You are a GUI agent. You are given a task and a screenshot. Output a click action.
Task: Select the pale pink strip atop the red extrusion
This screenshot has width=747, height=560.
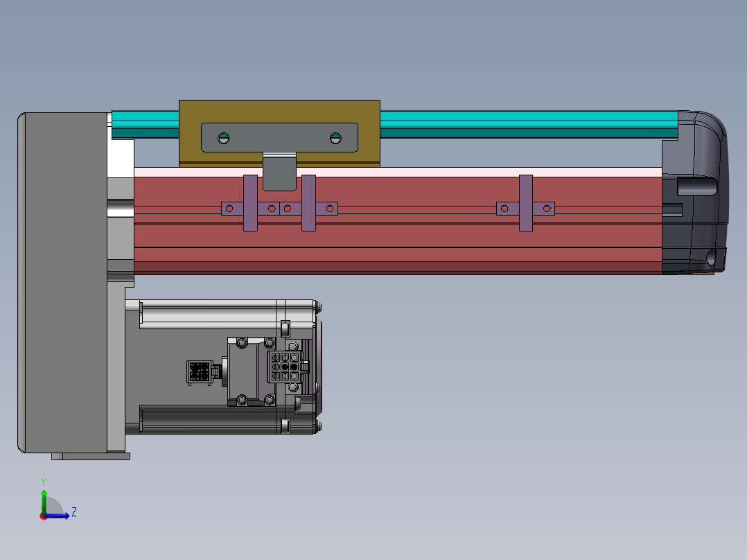(x=398, y=172)
